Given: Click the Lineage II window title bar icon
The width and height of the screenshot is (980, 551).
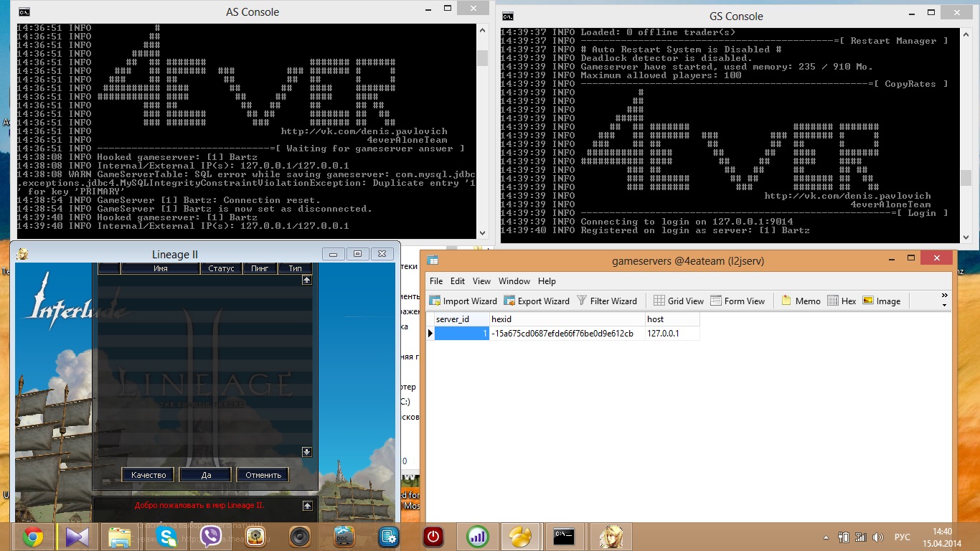Looking at the screenshot, I should (x=23, y=253).
